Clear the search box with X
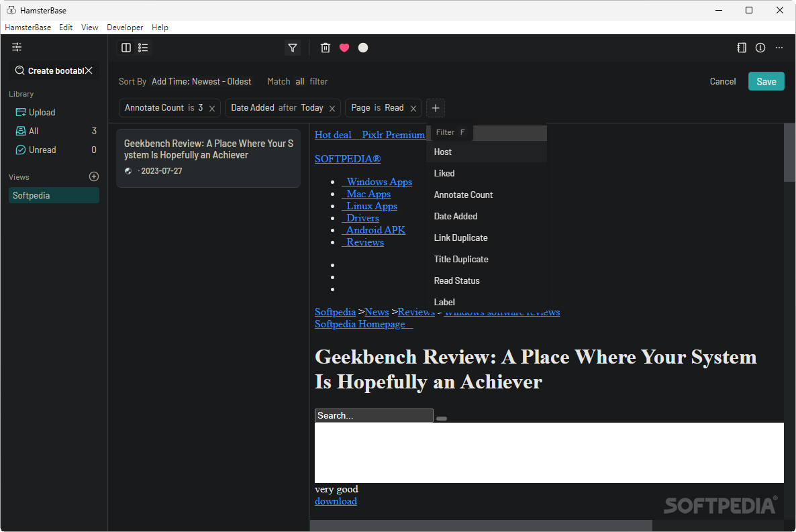 pyautogui.click(x=89, y=70)
